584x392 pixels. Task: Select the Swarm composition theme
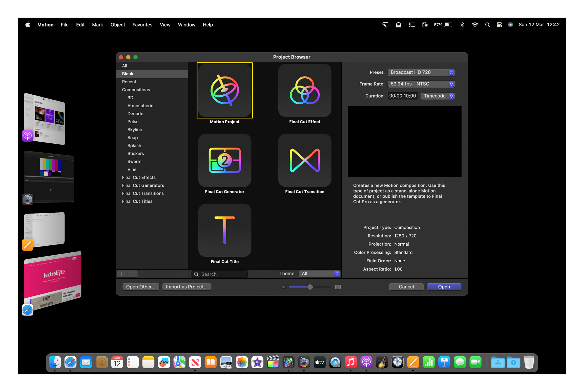click(152, 162)
